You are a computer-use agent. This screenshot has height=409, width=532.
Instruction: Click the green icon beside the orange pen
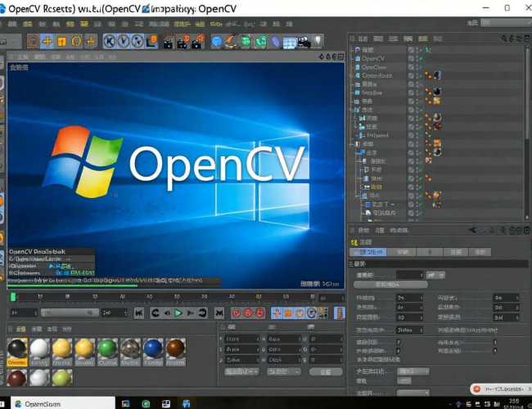tap(246, 42)
